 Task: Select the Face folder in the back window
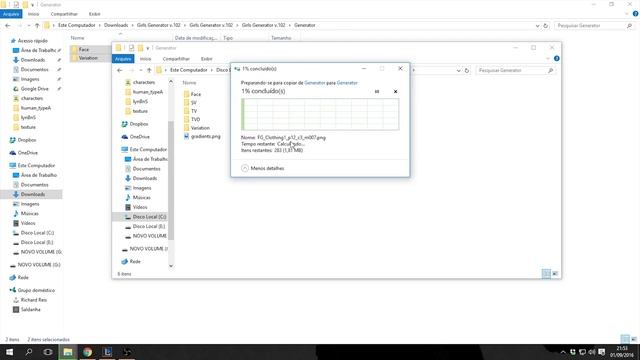tap(80, 49)
